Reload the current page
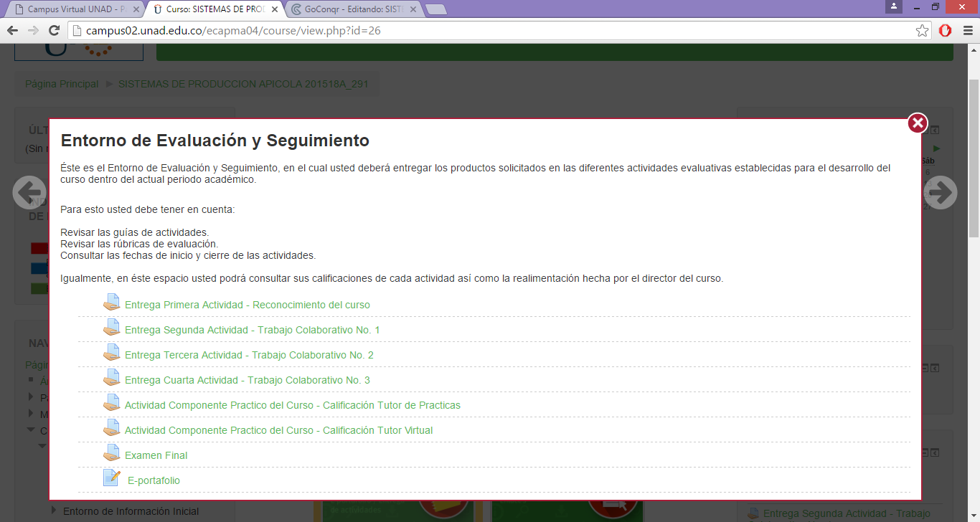This screenshot has height=522, width=980. [x=54, y=30]
